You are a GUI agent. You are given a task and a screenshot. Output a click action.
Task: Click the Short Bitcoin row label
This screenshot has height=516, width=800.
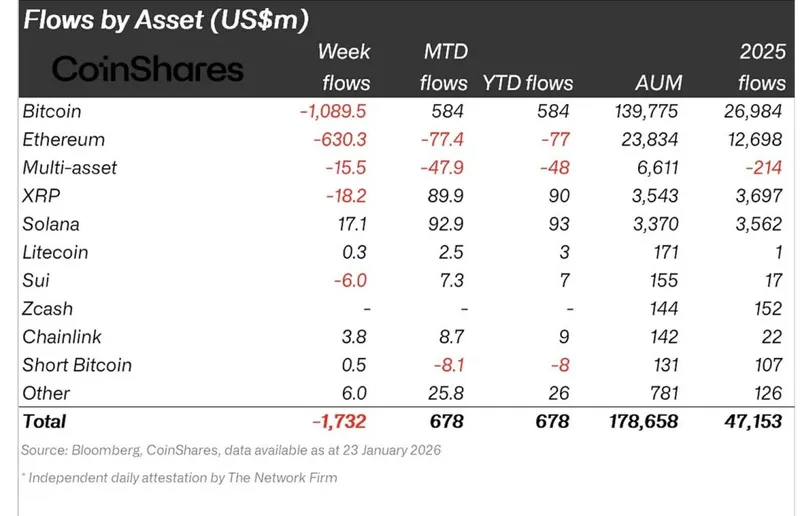77,365
